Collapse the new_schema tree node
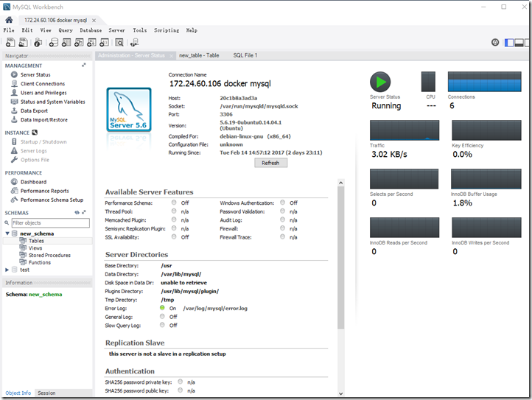Screen dimensions: 532x400 7,234
